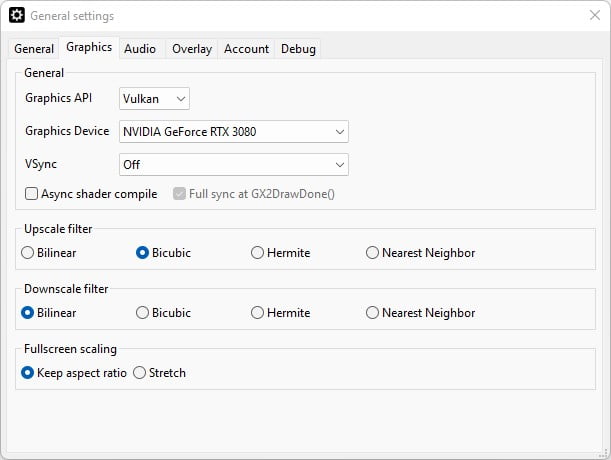
Task: Switch to the General tab
Action: click(34, 49)
